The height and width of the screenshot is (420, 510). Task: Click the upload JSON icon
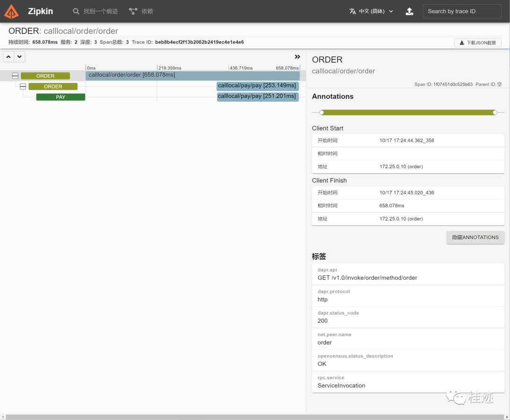pyautogui.click(x=409, y=11)
